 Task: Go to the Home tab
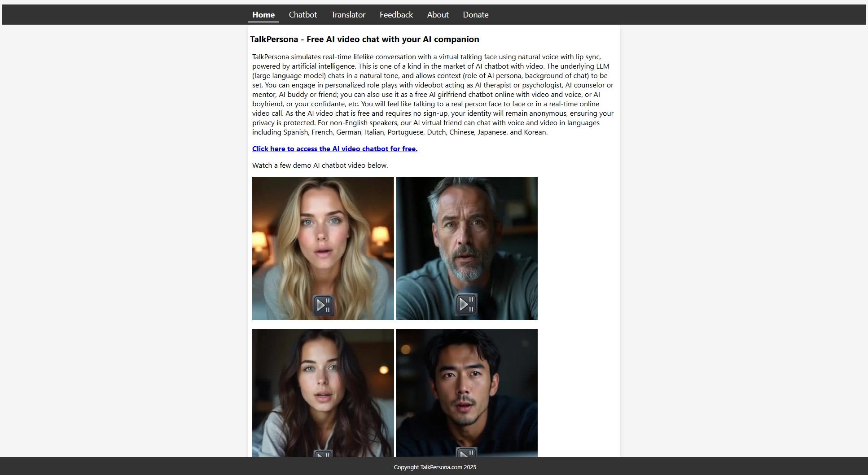coord(263,15)
